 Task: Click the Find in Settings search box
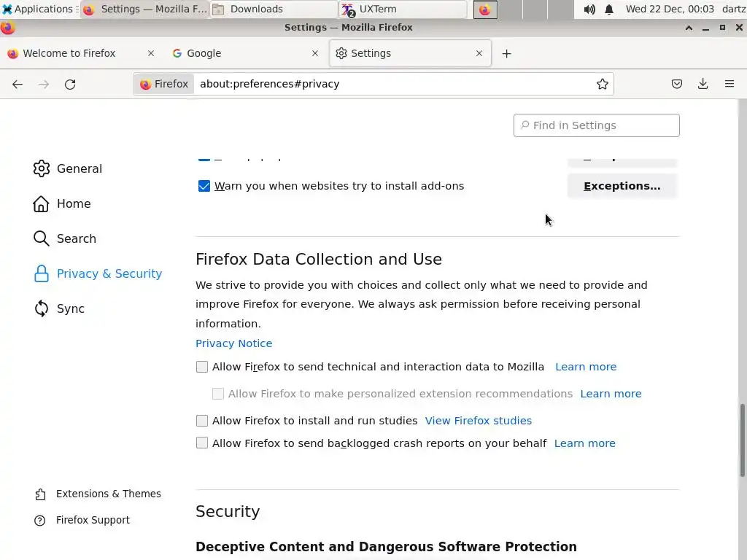597,125
